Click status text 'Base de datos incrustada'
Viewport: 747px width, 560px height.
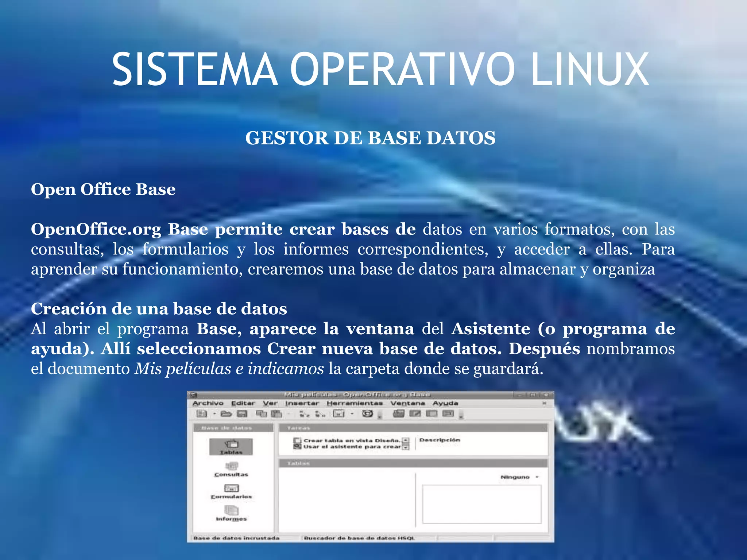pyautogui.click(x=236, y=538)
